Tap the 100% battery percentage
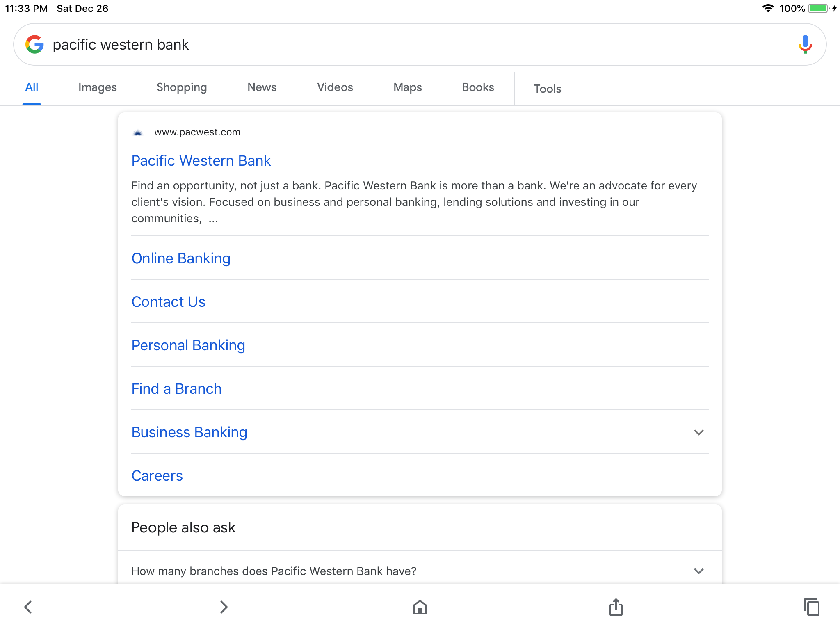The image size is (840, 630). [x=792, y=9]
